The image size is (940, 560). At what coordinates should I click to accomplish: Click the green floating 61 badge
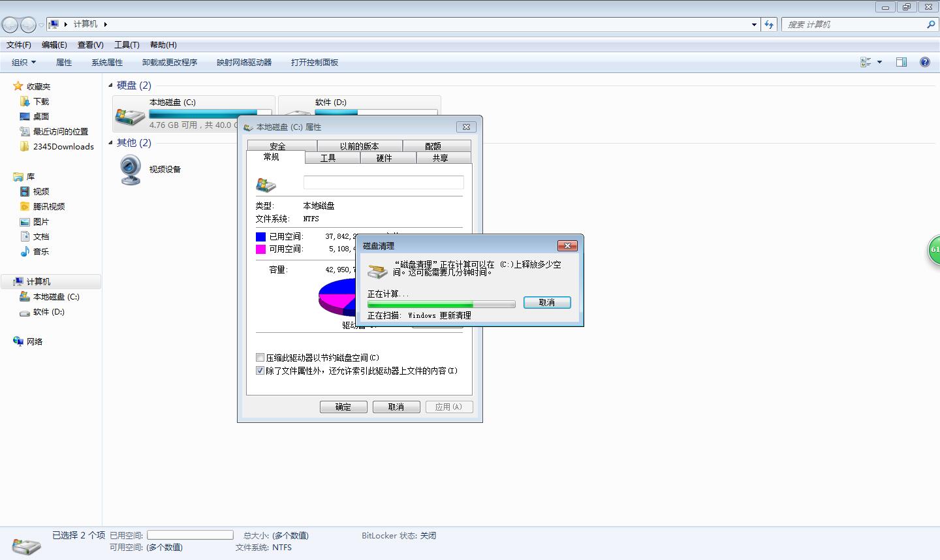tap(934, 249)
